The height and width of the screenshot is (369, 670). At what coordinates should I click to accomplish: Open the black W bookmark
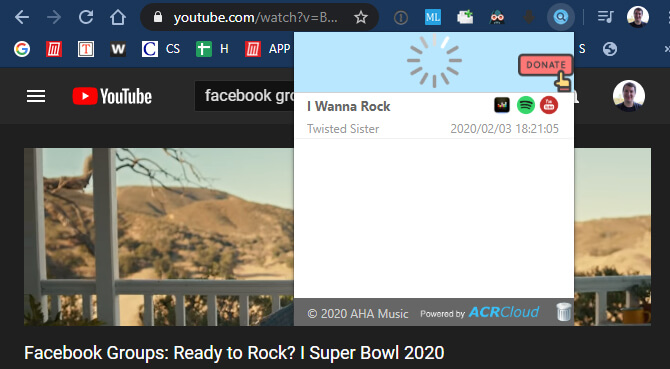118,49
